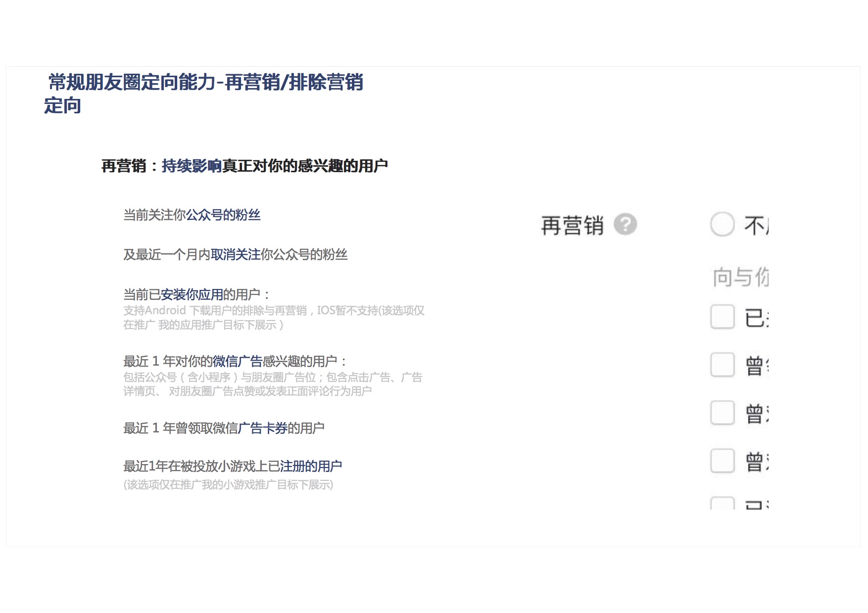The image size is (868, 613).
Task: Click the help question-mark icon beside 再营销
Action: tap(625, 224)
